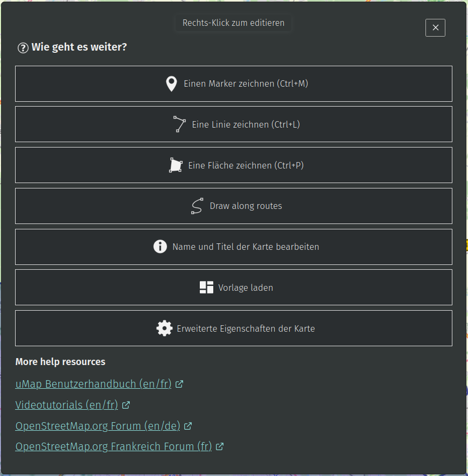Open "Erweiterte Eigenschaften der Karte"

[x=246, y=328]
